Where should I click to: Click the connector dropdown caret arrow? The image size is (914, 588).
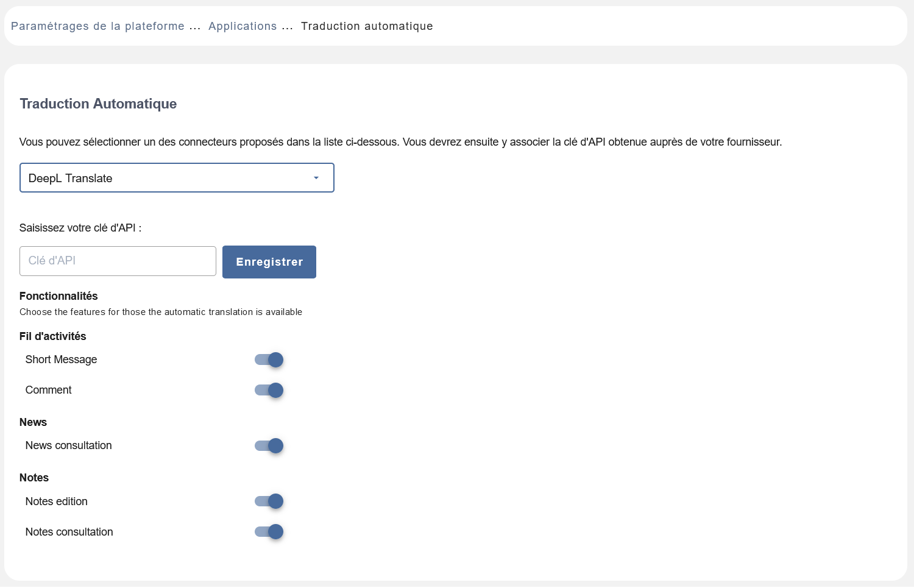click(x=316, y=178)
